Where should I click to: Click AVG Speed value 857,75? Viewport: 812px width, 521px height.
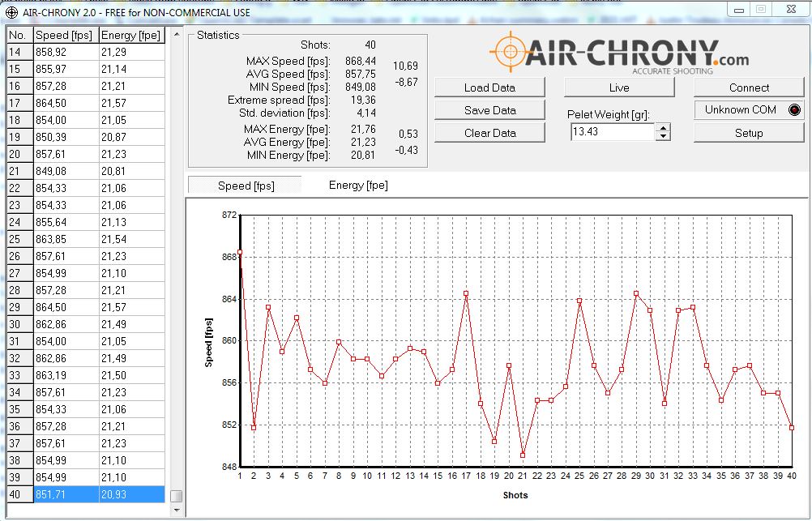pos(361,74)
